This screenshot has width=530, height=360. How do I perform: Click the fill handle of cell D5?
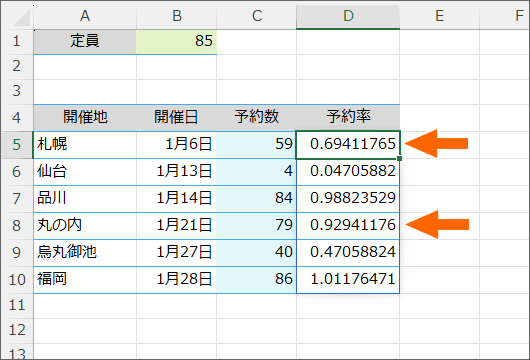click(x=400, y=158)
